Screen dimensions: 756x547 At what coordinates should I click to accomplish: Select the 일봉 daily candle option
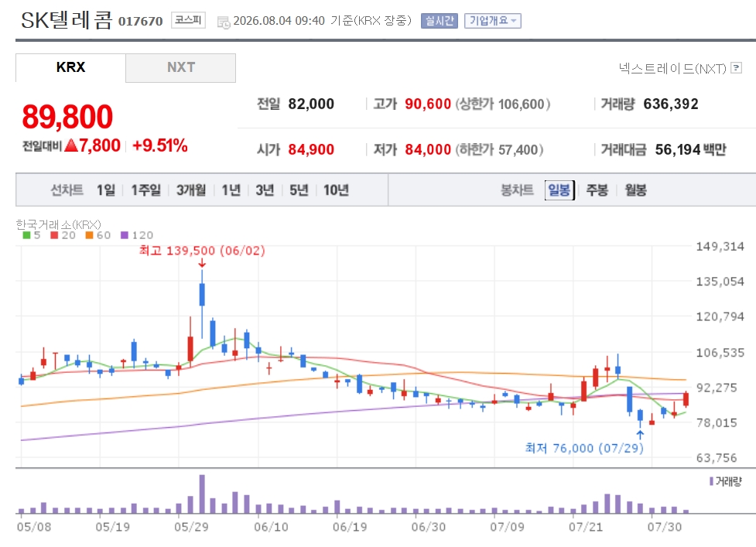(559, 190)
